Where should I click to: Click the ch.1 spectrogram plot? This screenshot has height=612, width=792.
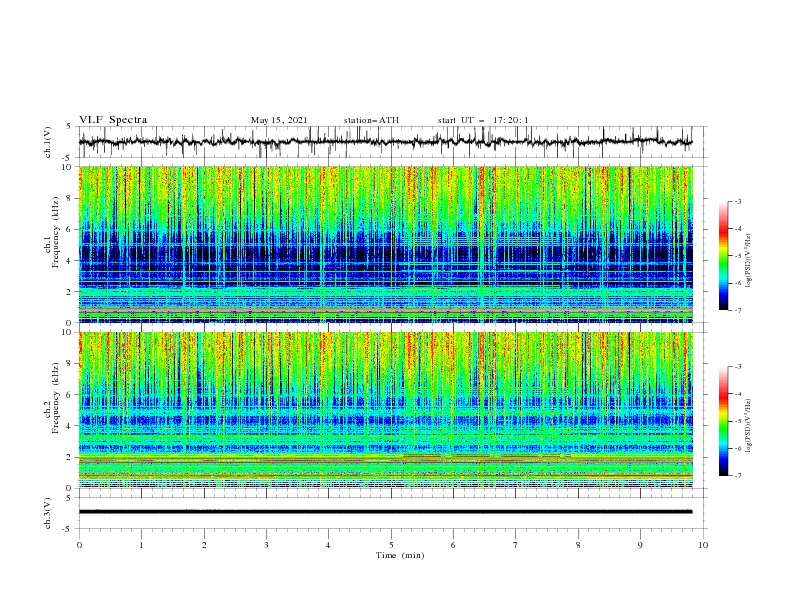click(x=386, y=244)
